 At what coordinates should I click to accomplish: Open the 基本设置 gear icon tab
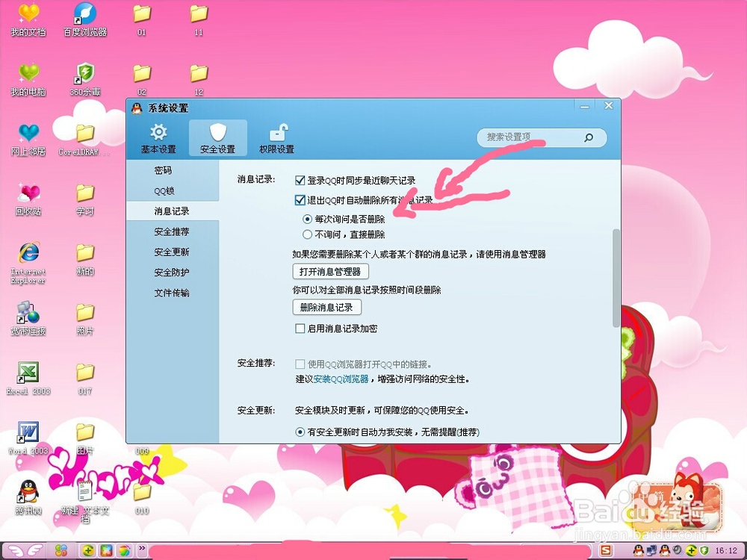pyautogui.click(x=158, y=137)
